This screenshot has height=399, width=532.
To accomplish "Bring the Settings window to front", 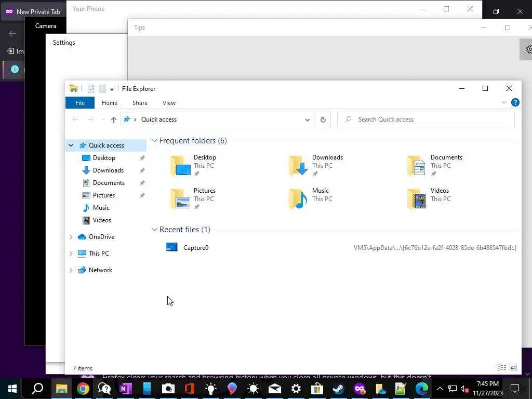I will click(x=64, y=43).
